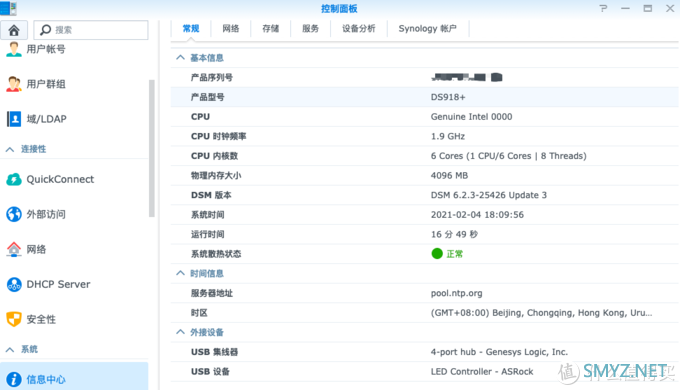Image resolution: width=680 pixels, height=390 pixels.
Task: Click the Genuine Intel 0000 CPU value
Action: (471, 117)
